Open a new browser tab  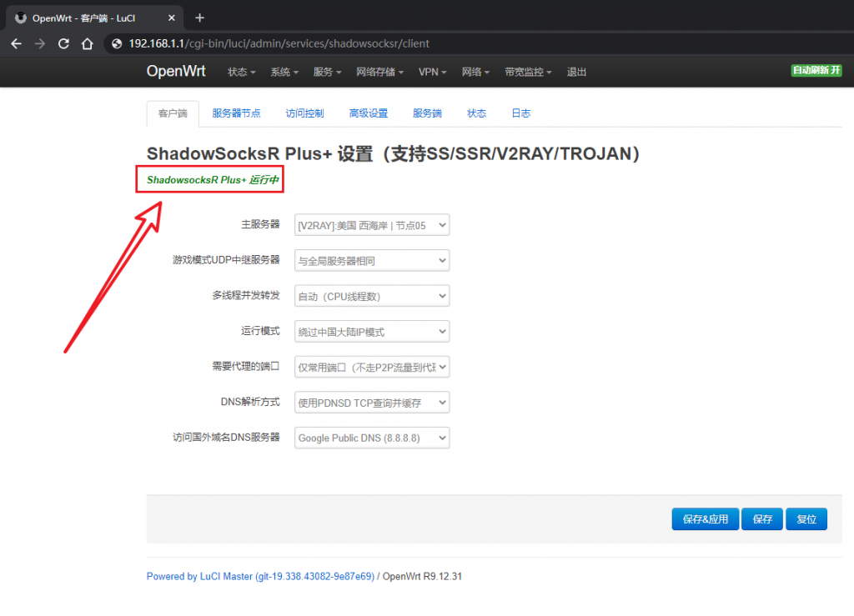(199, 18)
